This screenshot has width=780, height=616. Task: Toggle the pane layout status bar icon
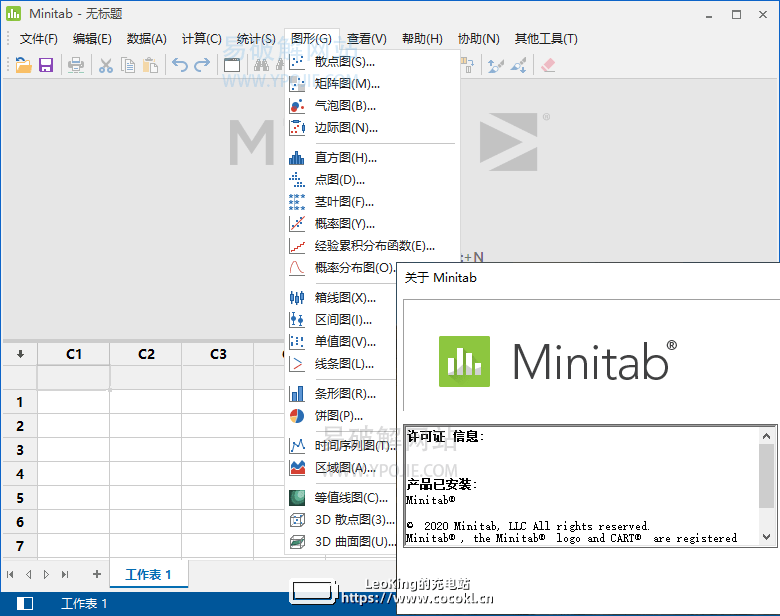(24, 604)
